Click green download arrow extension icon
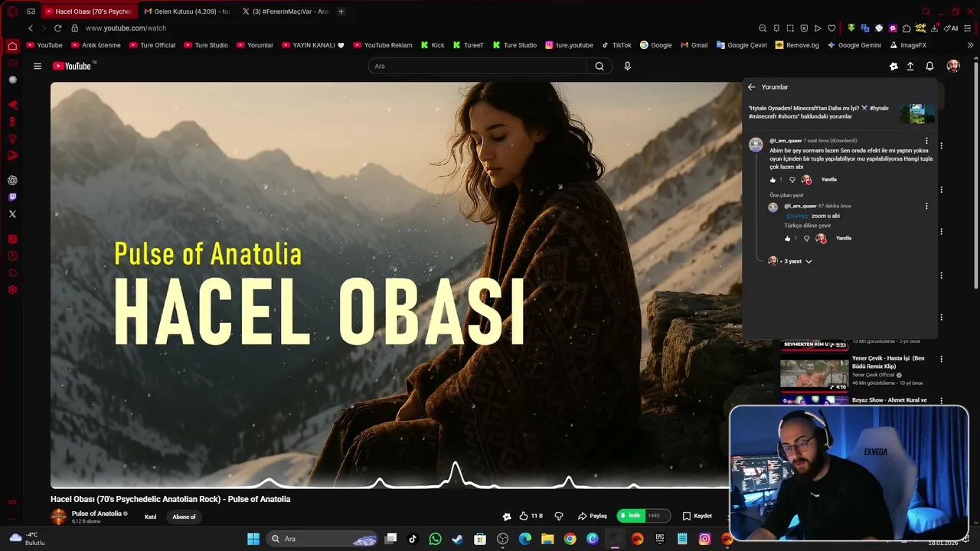The height and width of the screenshot is (551, 980). click(x=851, y=28)
